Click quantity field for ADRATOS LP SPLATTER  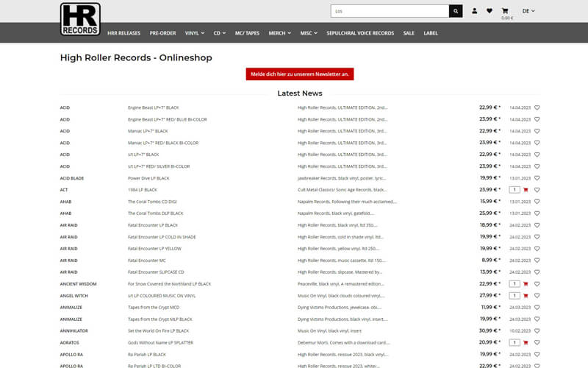coord(514,343)
